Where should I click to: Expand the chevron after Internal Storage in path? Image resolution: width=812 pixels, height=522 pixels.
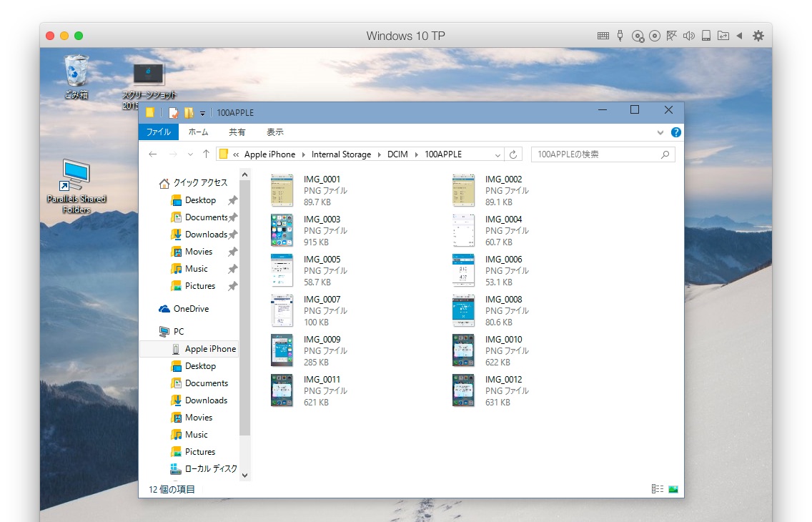[x=380, y=154]
